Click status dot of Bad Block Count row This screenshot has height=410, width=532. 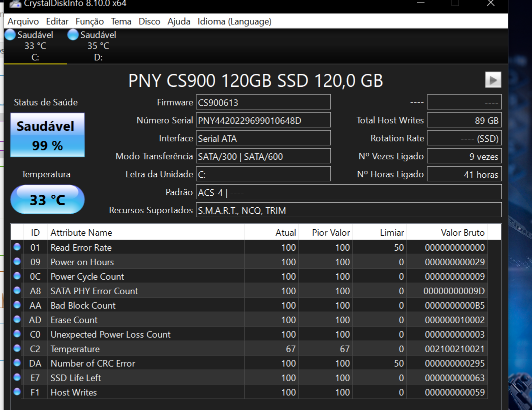[17, 305]
